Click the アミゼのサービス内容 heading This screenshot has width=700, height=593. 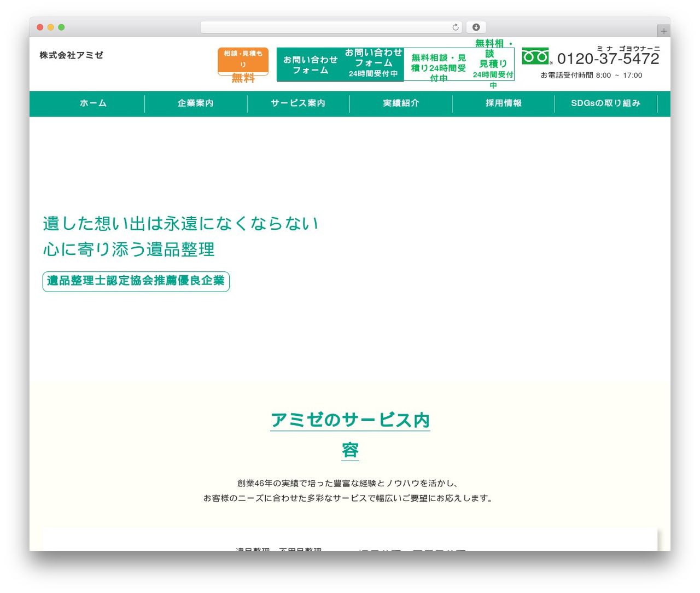click(350, 435)
